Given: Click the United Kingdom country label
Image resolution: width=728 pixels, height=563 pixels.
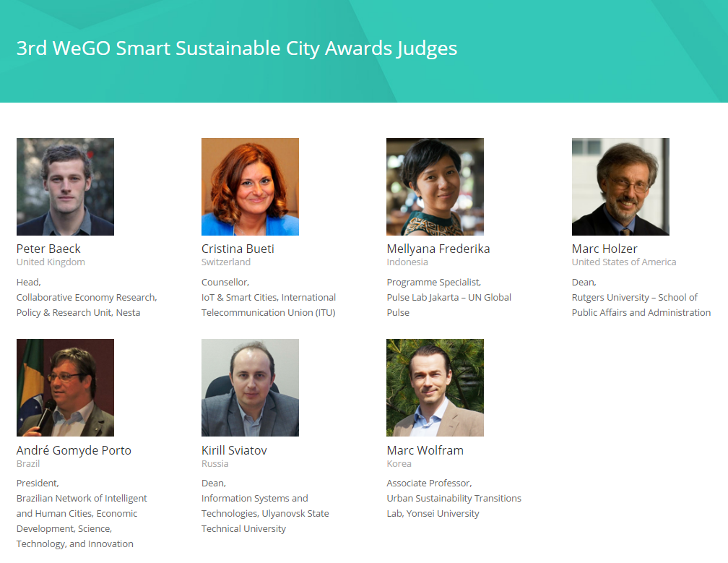Looking at the screenshot, I should coord(51,262).
